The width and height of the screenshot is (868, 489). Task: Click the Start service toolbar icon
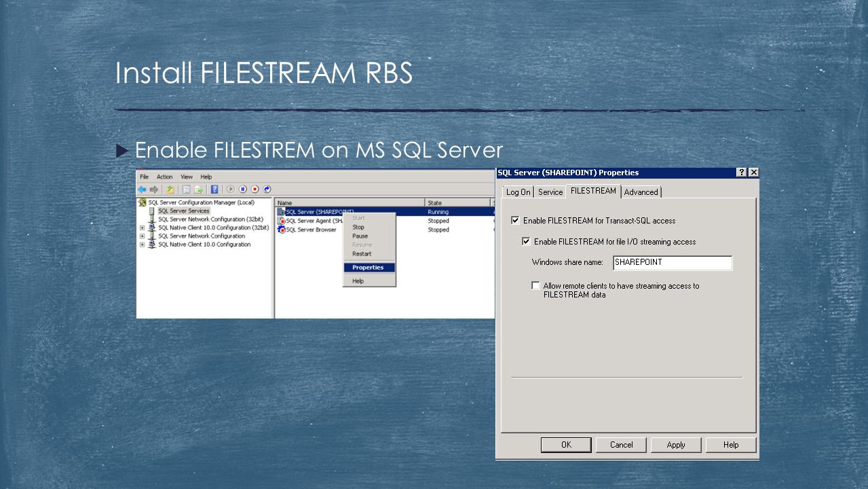click(231, 189)
